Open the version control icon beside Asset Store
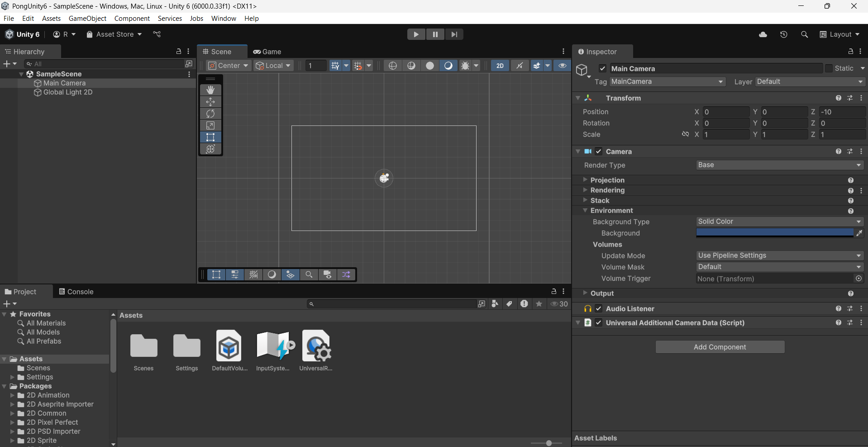Screen dimensions: 868x447 pyautogui.click(x=157, y=34)
